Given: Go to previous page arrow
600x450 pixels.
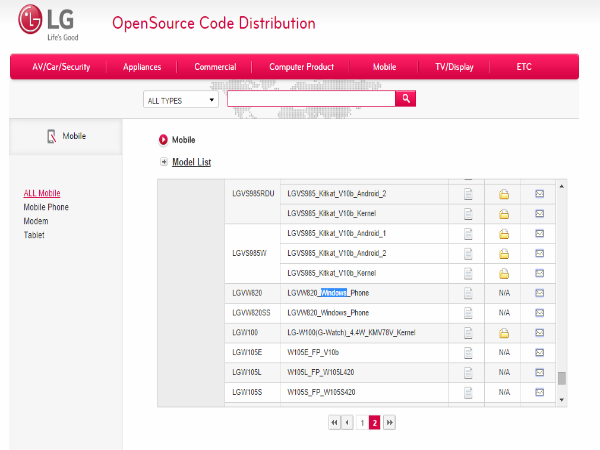Looking at the screenshot, I should [347, 423].
